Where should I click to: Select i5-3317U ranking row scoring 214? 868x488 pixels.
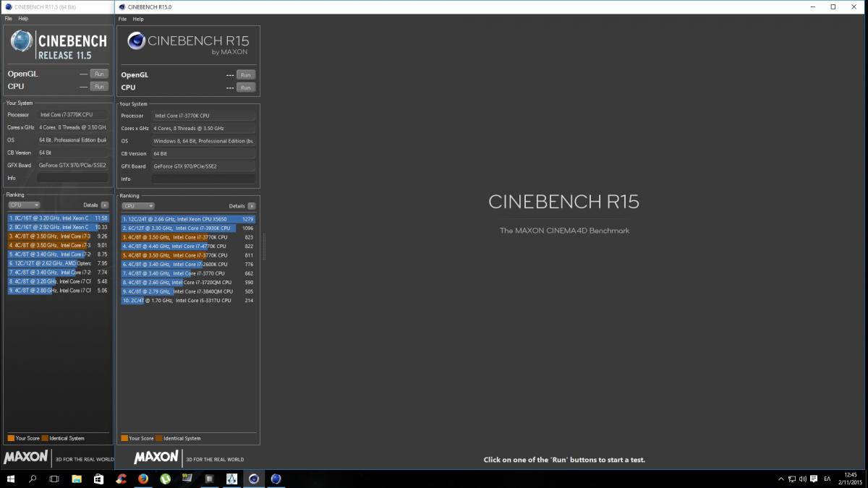188,300
